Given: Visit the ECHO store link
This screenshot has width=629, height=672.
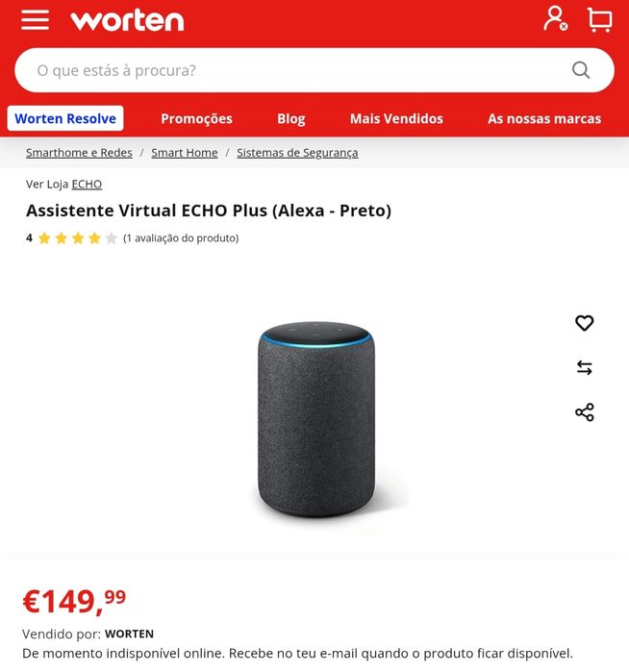Looking at the screenshot, I should (x=87, y=185).
